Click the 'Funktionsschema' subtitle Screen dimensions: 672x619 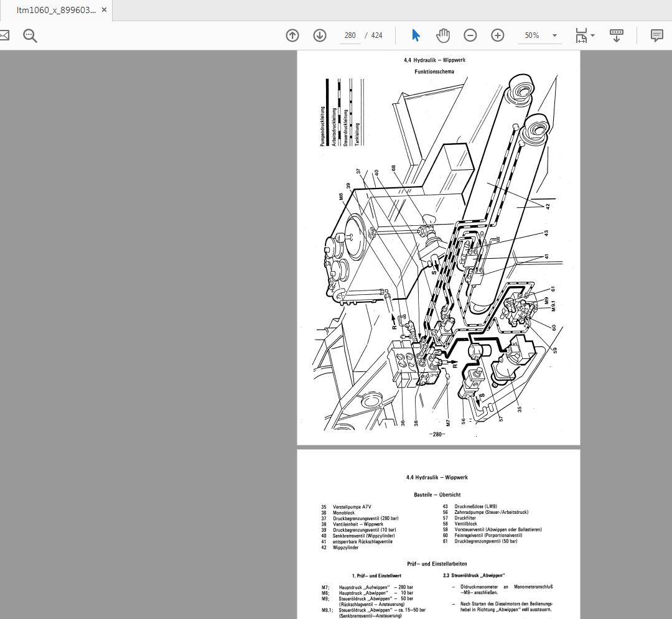tap(434, 72)
